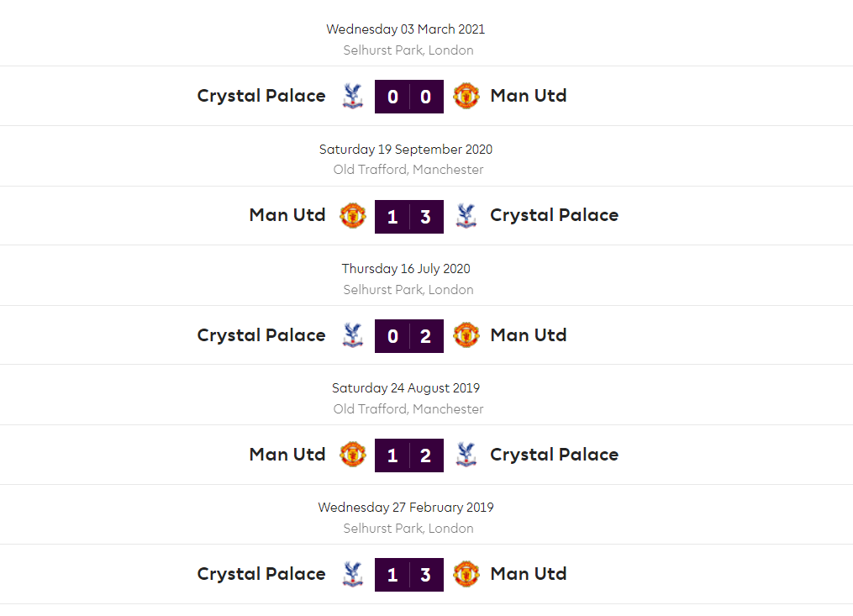Click Crystal Palace crest in 27 February 2019 match
The image size is (853, 616).
click(353, 574)
